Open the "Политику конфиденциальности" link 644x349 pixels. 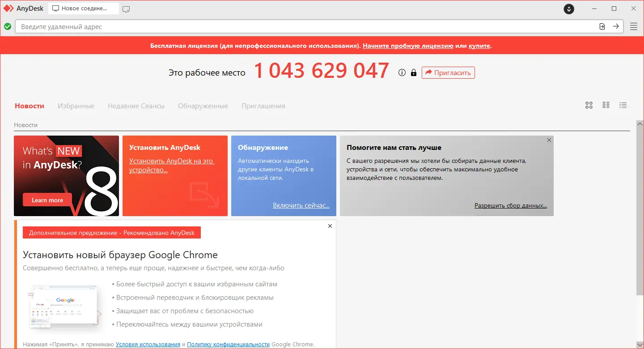coord(229,344)
